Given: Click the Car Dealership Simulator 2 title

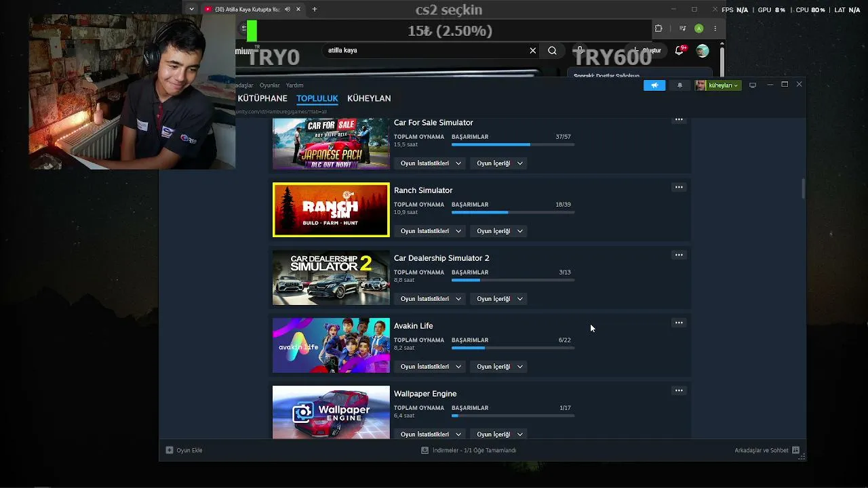Looking at the screenshot, I should click(441, 258).
